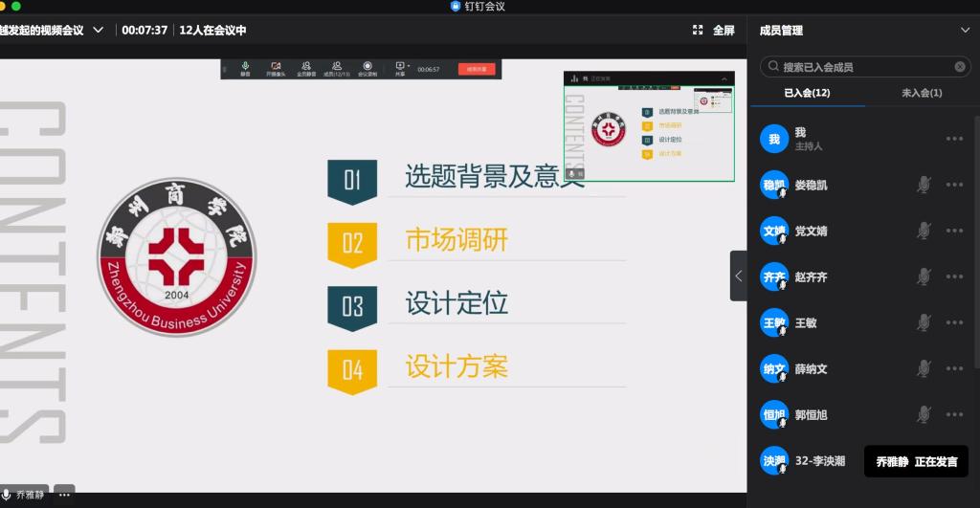The width and height of the screenshot is (980, 508).
Task: Toggle 静音 in shared screen toolbar
Action: point(245,69)
